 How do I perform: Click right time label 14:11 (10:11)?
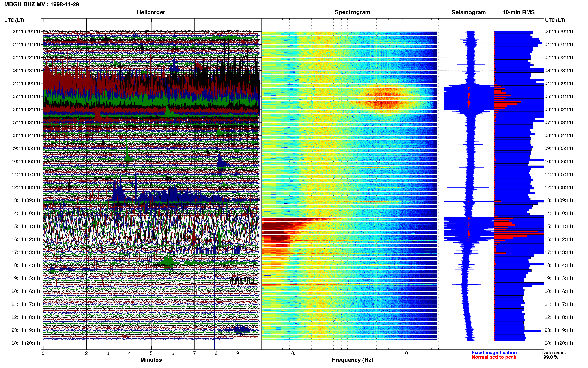coord(559,213)
